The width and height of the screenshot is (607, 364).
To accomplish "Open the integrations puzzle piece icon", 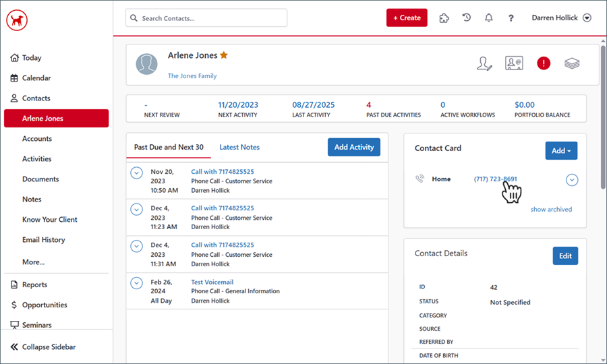I will click(444, 18).
